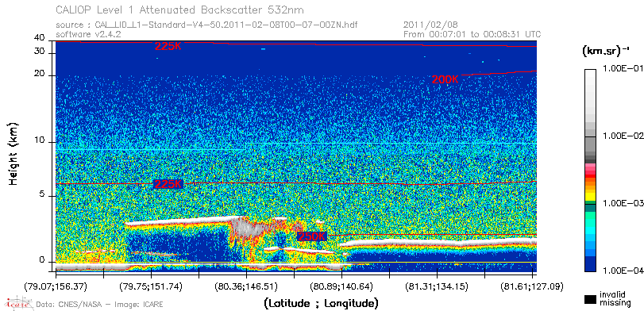
Task: Click the '250K' isotherm label
Action: 312,236
